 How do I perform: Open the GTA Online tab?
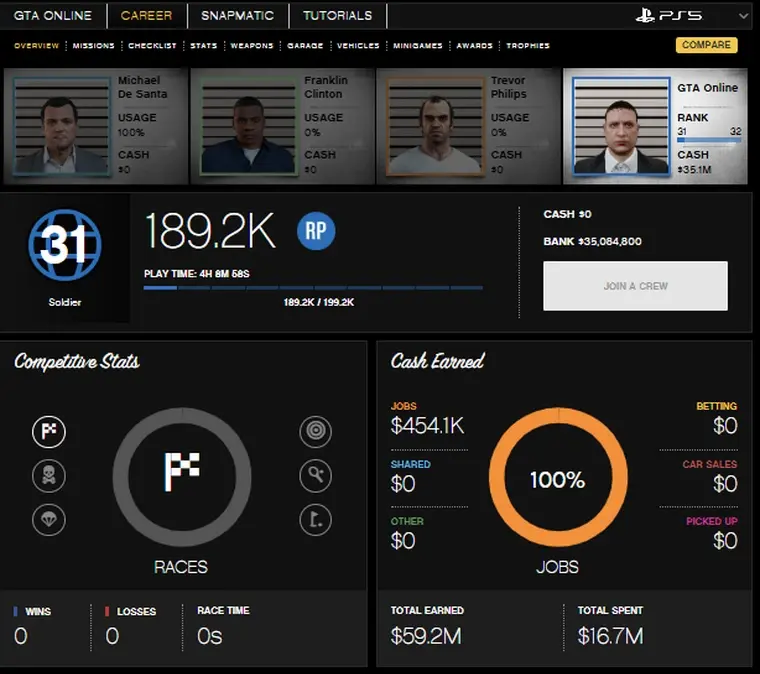coord(52,16)
